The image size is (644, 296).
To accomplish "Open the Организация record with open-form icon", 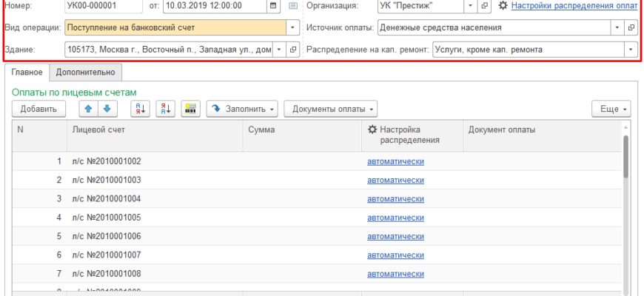I will (x=485, y=6).
